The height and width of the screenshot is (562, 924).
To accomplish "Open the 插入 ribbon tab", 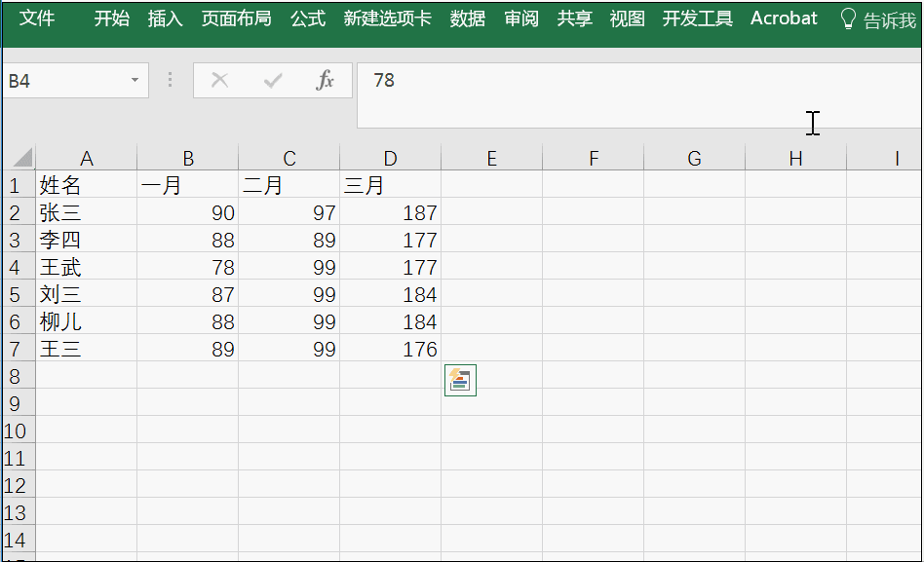I will (165, 19).
